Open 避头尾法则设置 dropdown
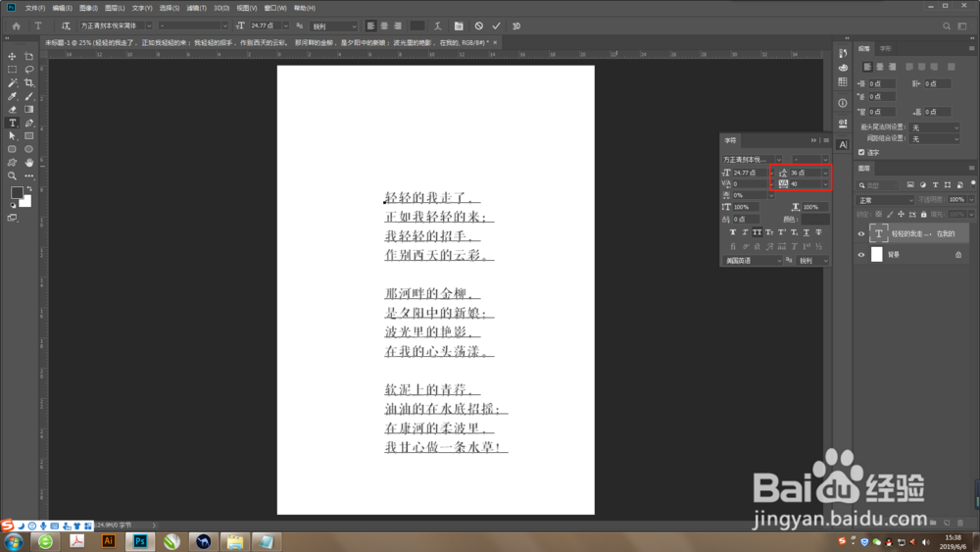Image resolution: width=980 pixels, height=552 pixels. (934, 126)
